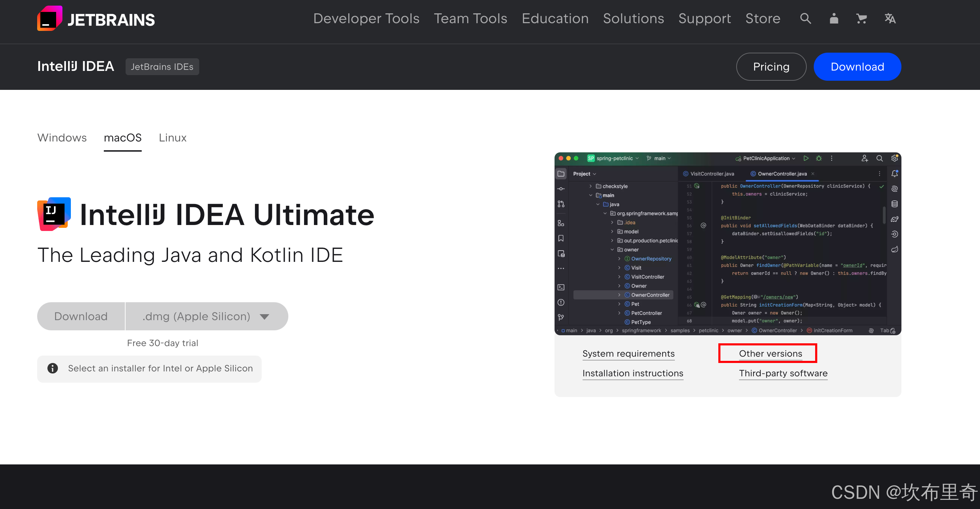Select the Windows platform tab
The height and width of the screenshot is (509, 980).
62,138
